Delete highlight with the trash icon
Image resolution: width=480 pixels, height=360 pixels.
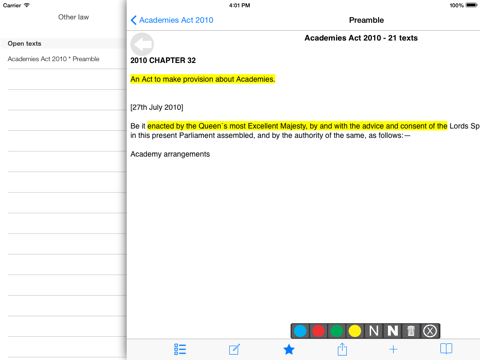[x=411, y=331]
